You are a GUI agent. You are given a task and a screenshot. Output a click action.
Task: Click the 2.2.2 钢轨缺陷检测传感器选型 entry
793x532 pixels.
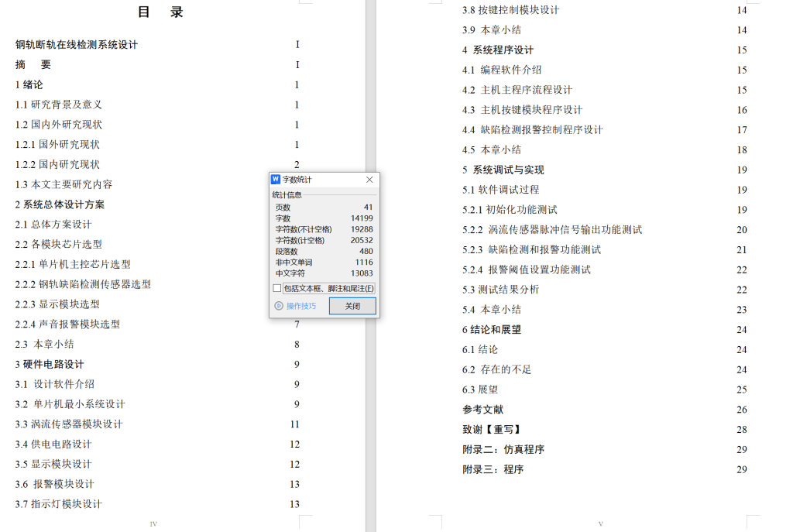point(85,284)
